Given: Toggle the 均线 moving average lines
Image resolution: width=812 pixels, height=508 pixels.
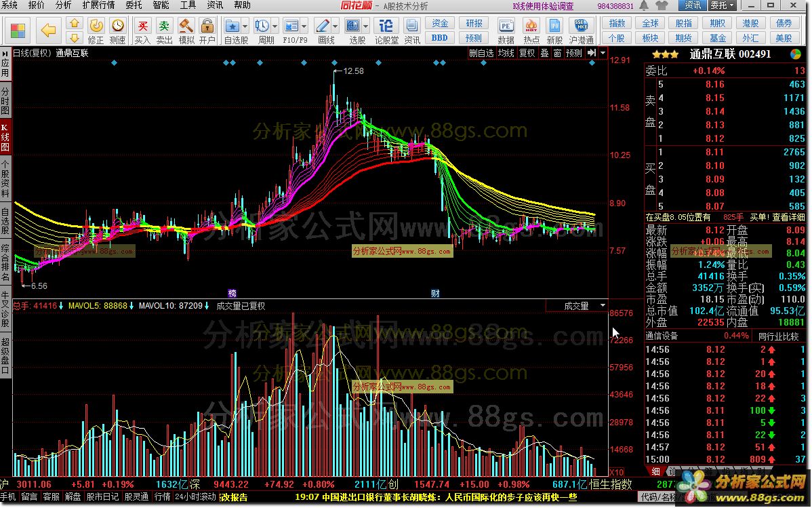Looking at the screenshot, I should (506, 53).
